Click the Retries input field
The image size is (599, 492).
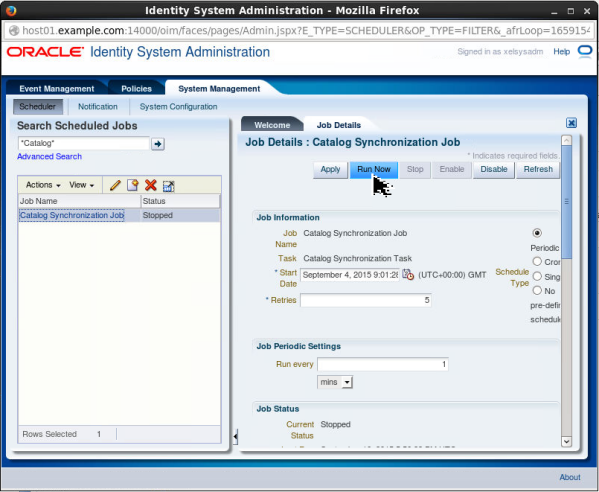(366, 300)
